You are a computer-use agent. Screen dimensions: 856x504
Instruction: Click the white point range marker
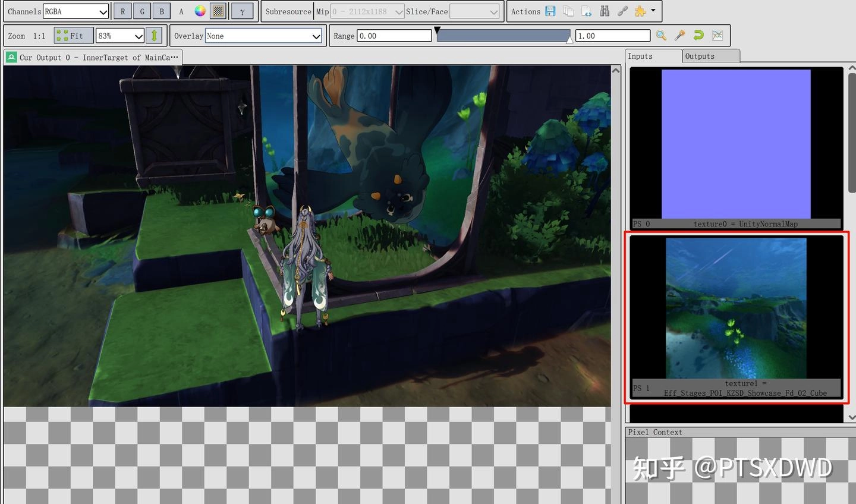coord(570,40)
